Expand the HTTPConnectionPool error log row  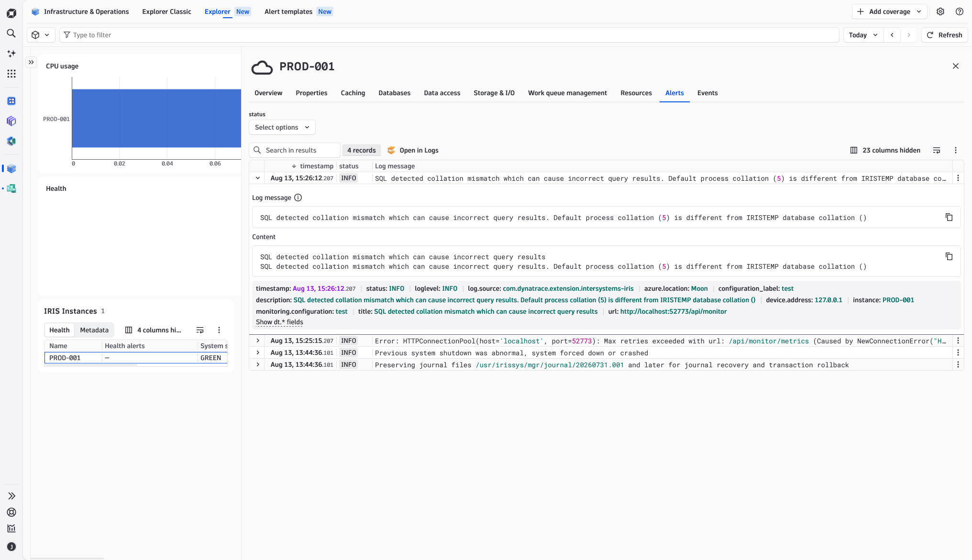(258, 340)
